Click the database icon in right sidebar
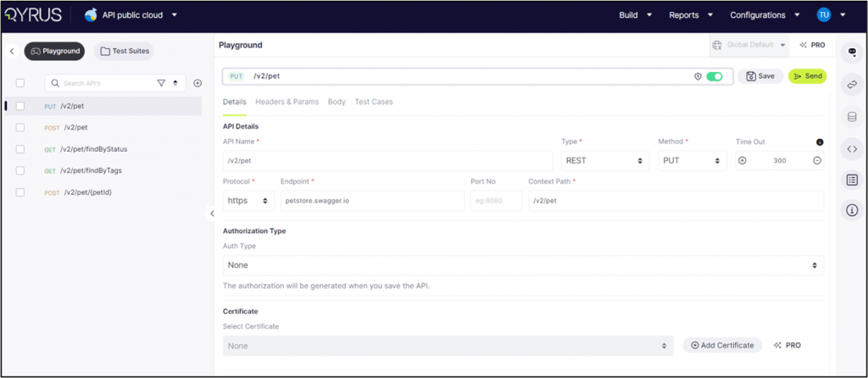The width and height of the screenshot is (868, 378). pos(852,116)
